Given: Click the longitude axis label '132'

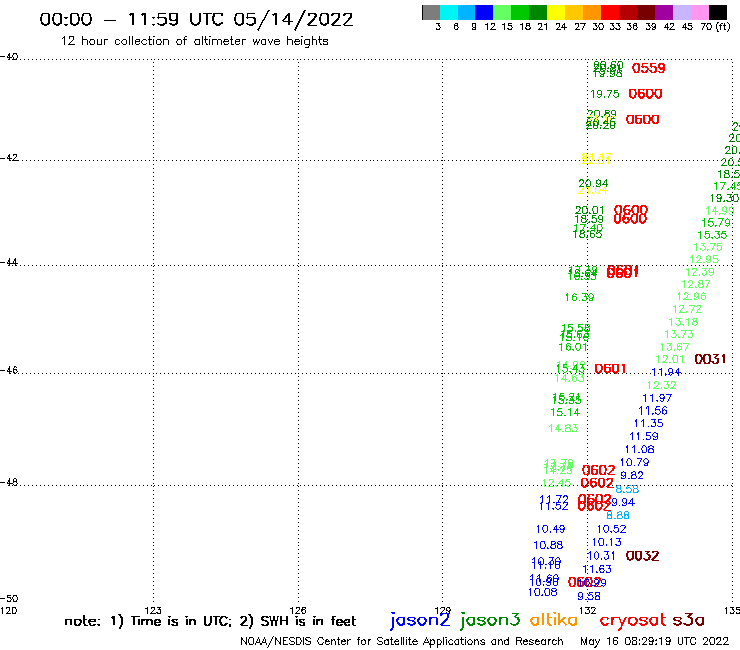Looking at the screenshot, I should click(588, 610).
